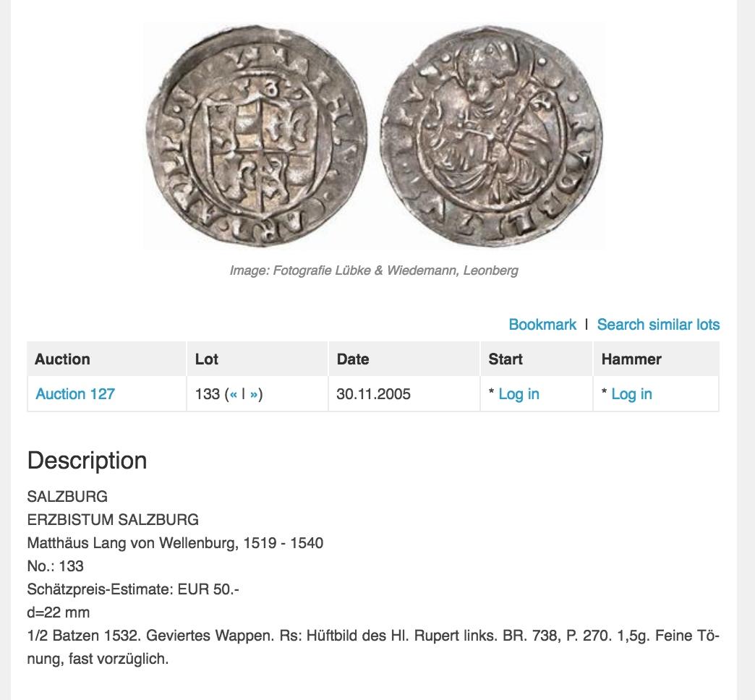This screenshot has width=755, height=700.
Task: Log in to see Start price
Action: pyautogui.click(x=519, y=394)
